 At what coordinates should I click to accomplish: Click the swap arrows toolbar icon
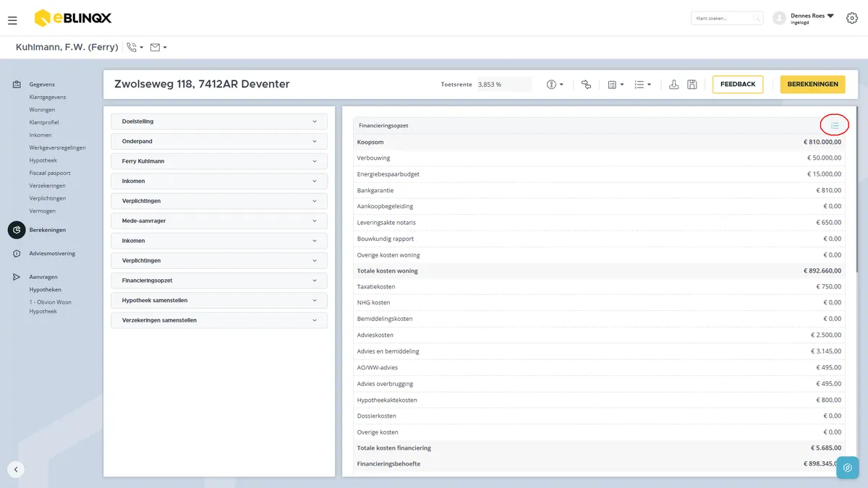pyautogui.click(x=586, y=85)
